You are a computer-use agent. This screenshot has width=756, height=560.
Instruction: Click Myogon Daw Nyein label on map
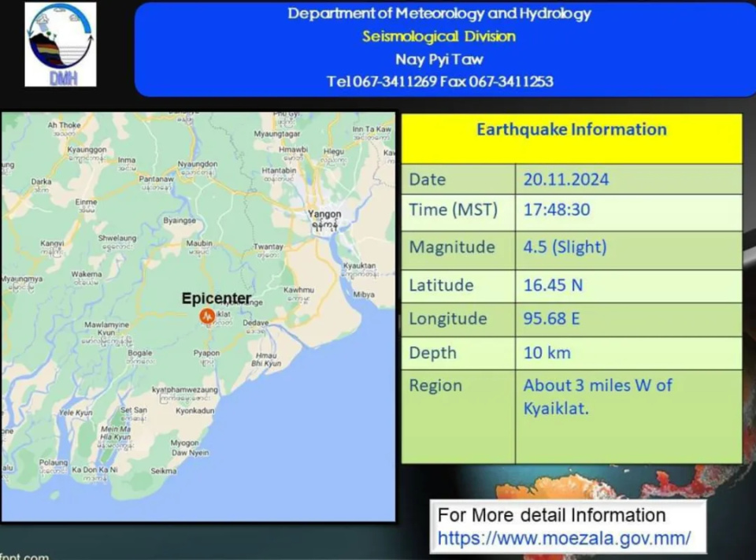pos(190,447)
